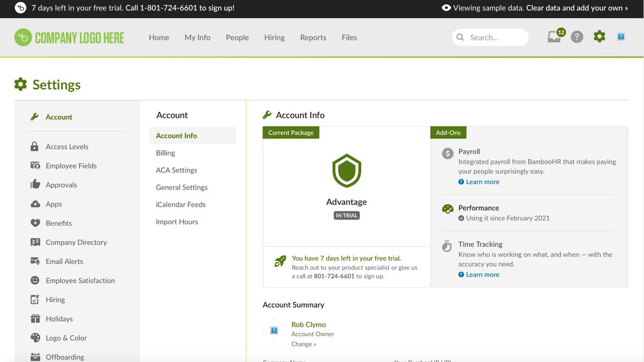
Task: Click the Time Tracking stopwatch icon
Action: click(x=447, y=246)
